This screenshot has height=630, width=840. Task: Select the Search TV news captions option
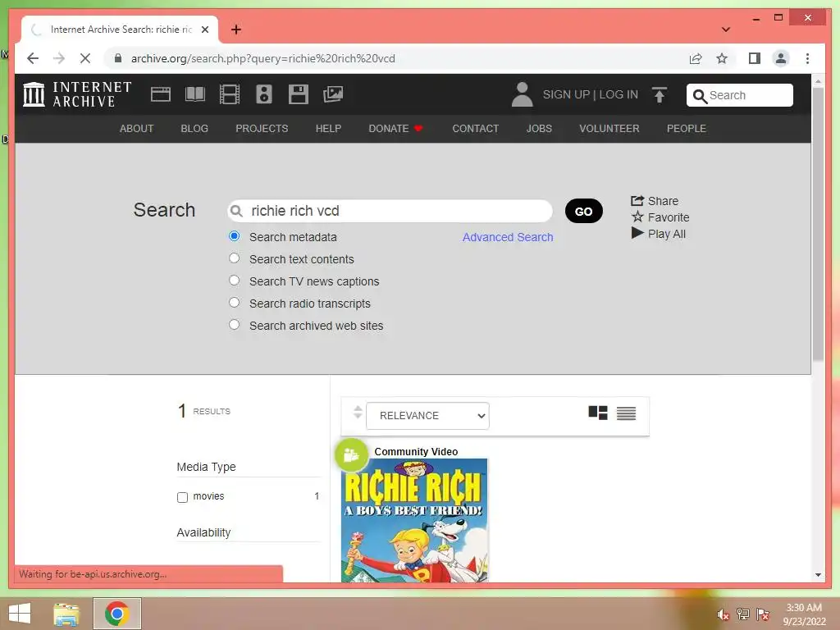[234, 281]
